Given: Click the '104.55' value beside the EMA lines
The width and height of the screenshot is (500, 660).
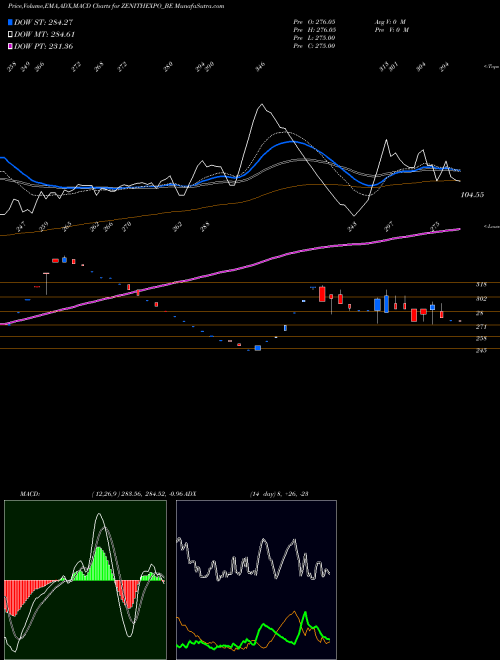Looking at the screenshot, I should coord(472,195).
